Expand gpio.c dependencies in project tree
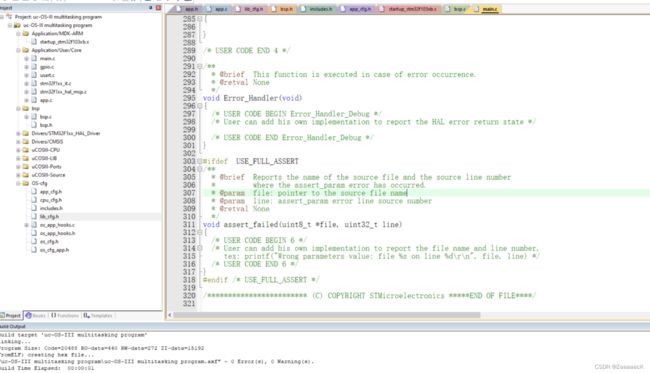Screen dimensions: 650x373 [x=27, y=67]
